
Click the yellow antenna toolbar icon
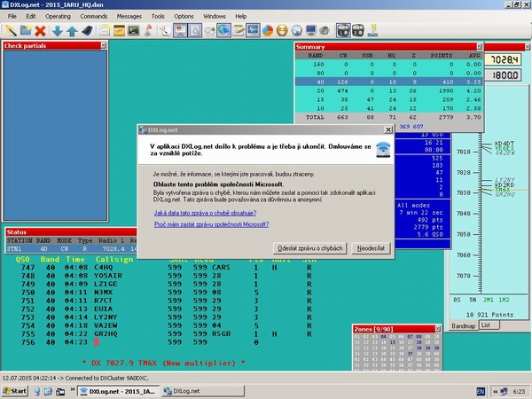[x=373, y=30]
